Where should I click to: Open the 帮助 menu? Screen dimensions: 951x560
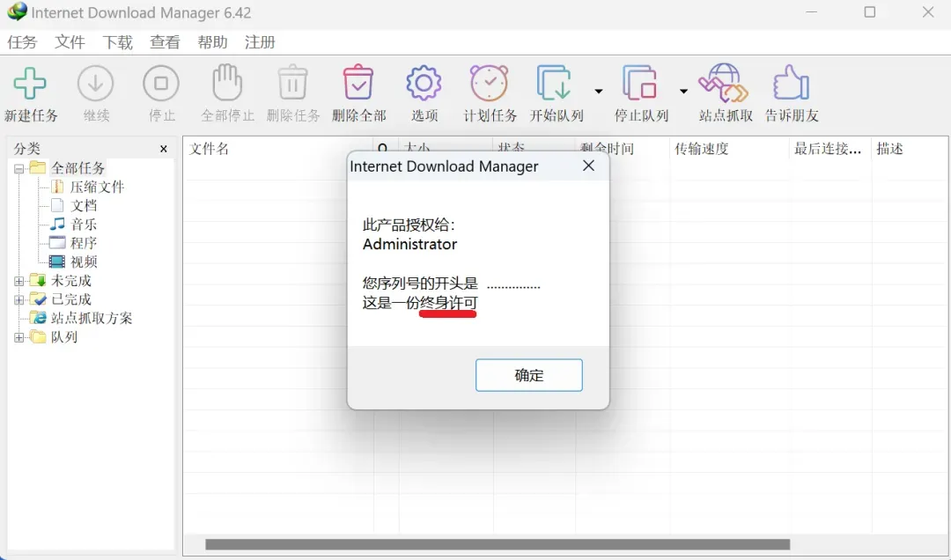[x=212, y=42]
